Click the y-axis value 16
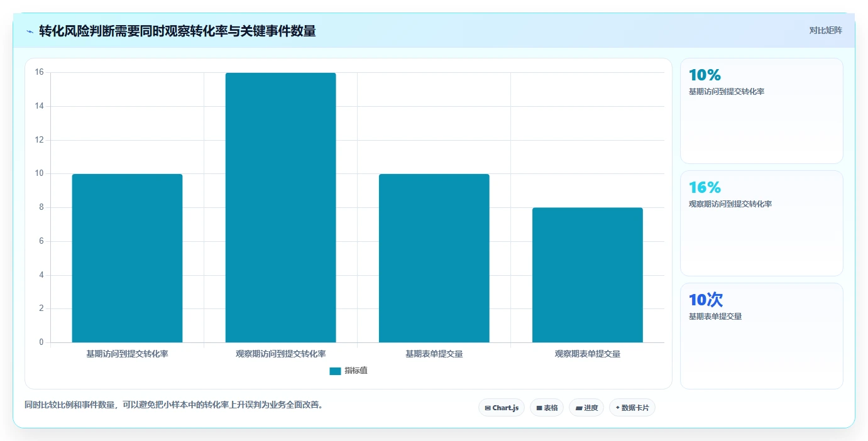 tap(39, 72)
